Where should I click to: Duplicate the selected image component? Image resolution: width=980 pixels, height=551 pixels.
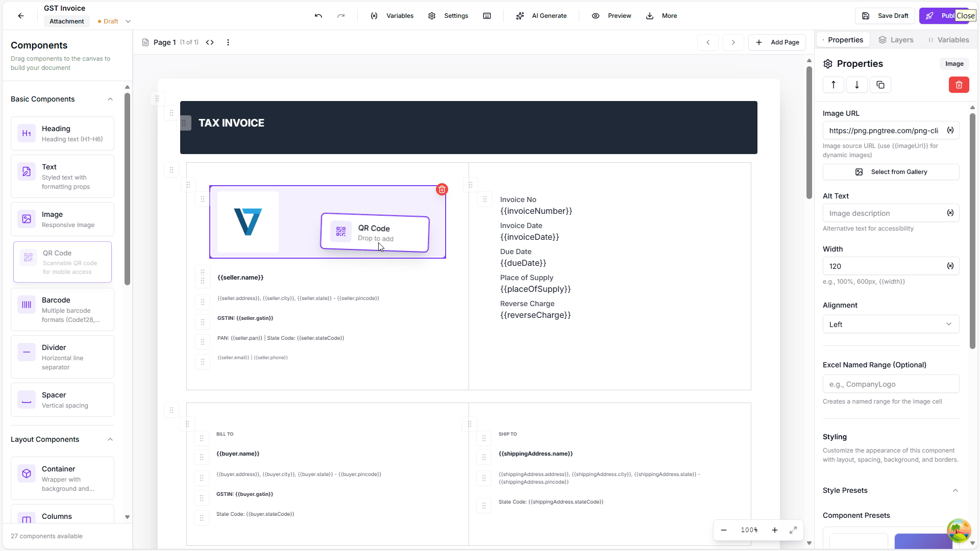pos(880,85)
